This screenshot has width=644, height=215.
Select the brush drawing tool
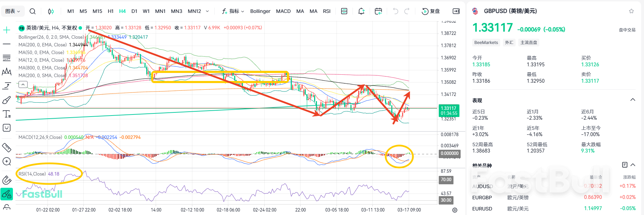pos(7,101)
